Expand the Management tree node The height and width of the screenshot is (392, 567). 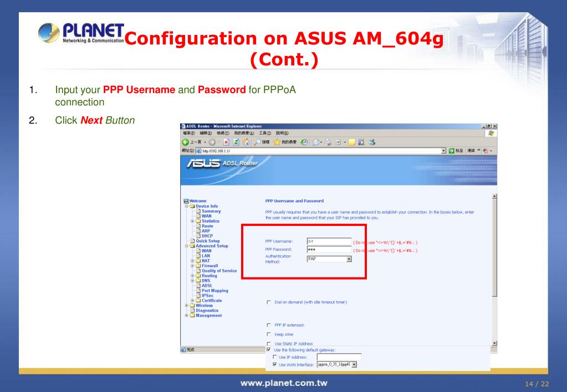(x=187, y=316)
